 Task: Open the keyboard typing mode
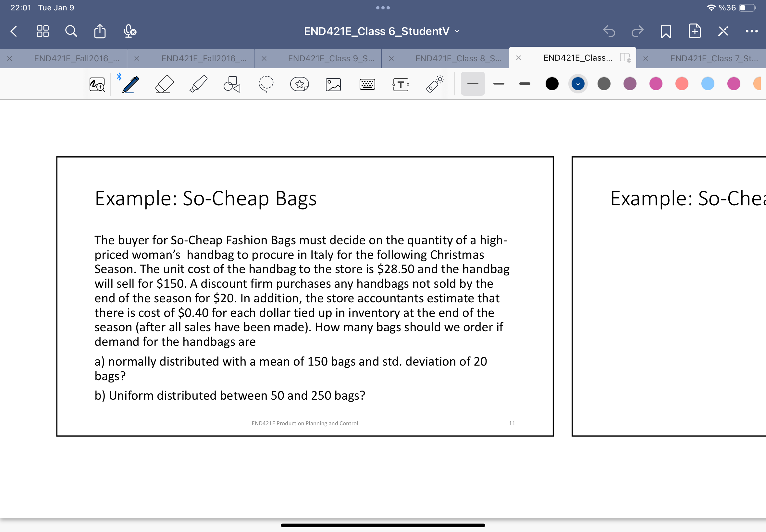click(366, 84)
